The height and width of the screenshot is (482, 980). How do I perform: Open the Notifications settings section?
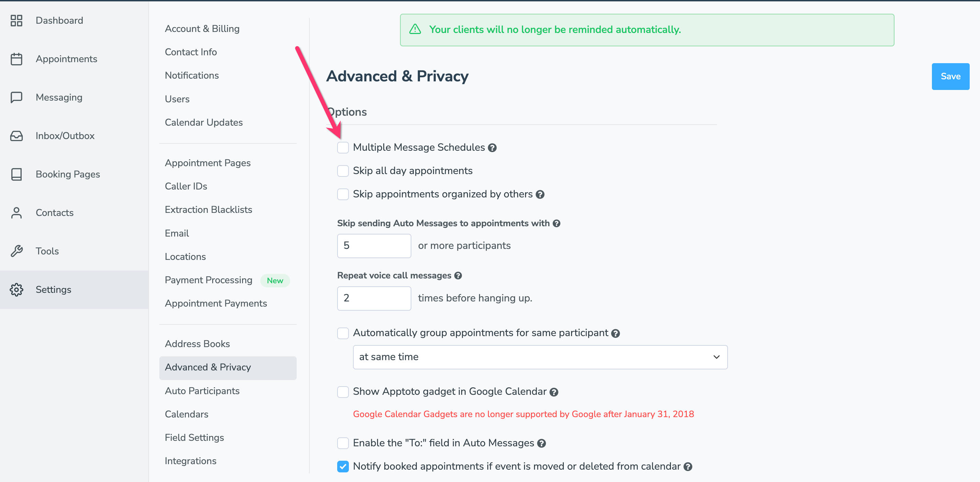coord(192,75)
